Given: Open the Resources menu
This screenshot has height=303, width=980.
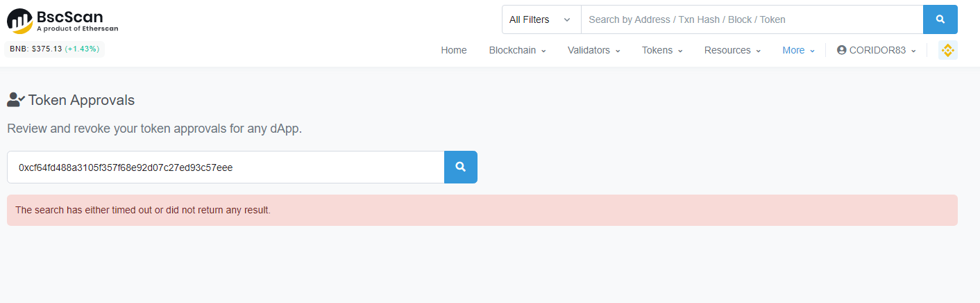Looking at the screenshot, I should pos(732,50).
